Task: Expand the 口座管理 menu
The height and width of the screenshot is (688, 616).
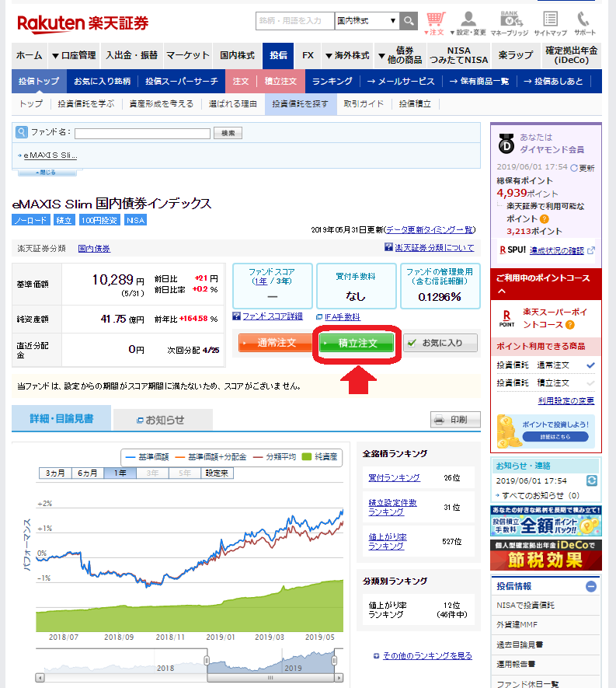Action: pos(74,56)
